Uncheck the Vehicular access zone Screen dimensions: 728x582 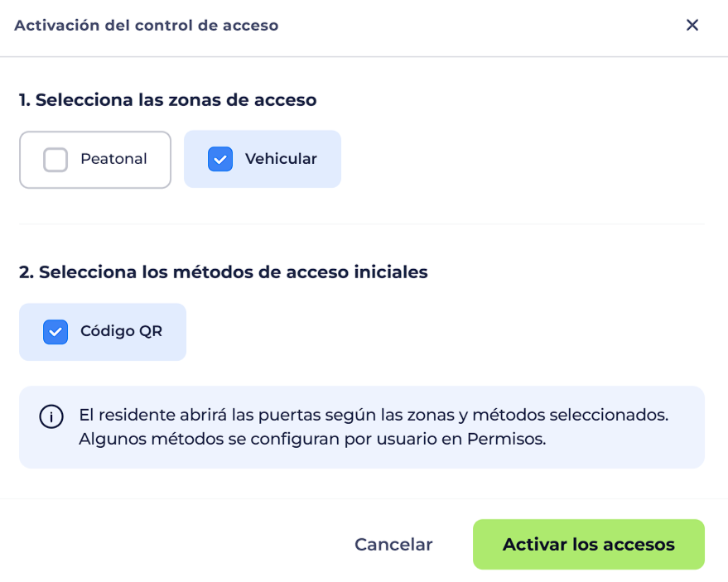(x=263, y=159)
